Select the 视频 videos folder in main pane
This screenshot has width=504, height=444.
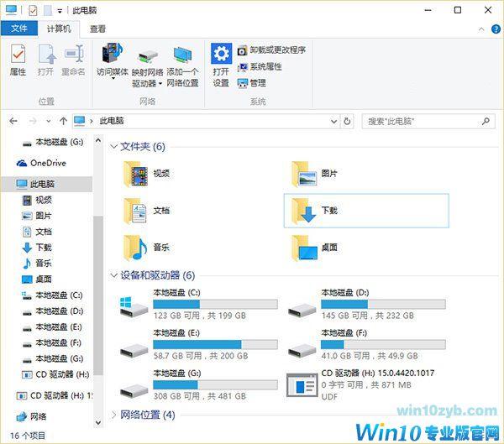coord(147,174)
